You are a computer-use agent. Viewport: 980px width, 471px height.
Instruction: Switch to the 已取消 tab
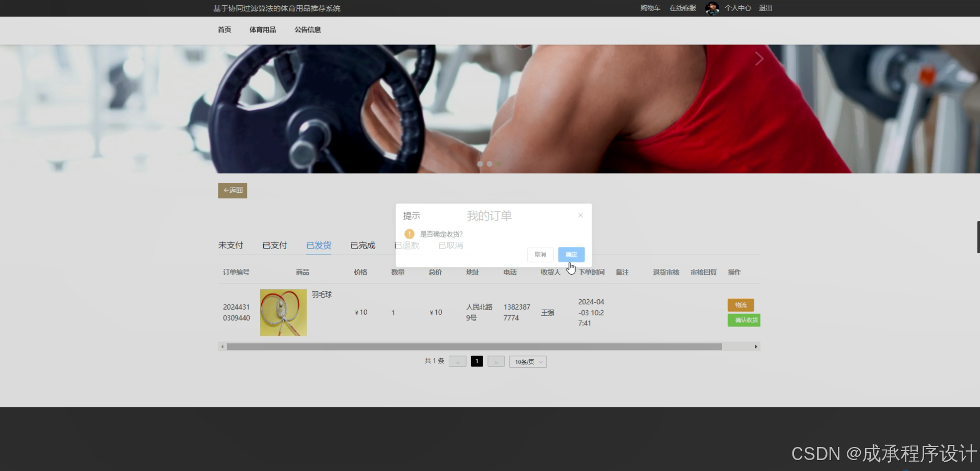[451, 245]
